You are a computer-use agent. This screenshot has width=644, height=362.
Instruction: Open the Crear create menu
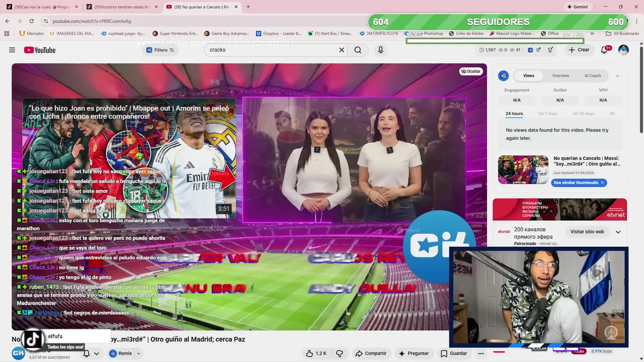579,50
